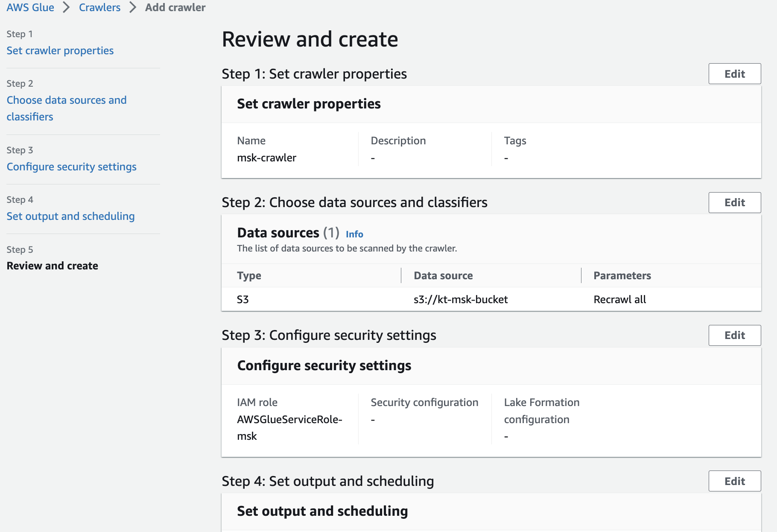
Task: Select Review and create in step navigation
Action: click(x=53, y=266)
